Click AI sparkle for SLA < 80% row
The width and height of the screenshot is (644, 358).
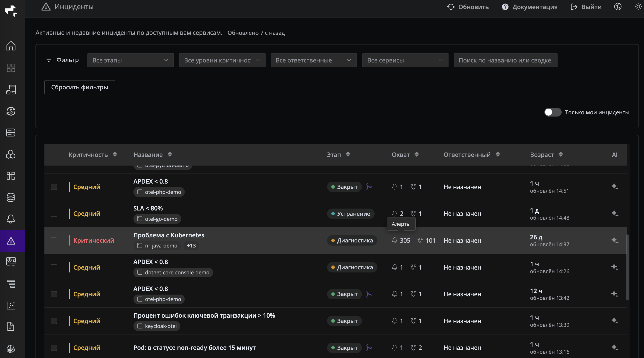(x=614, y=213)
